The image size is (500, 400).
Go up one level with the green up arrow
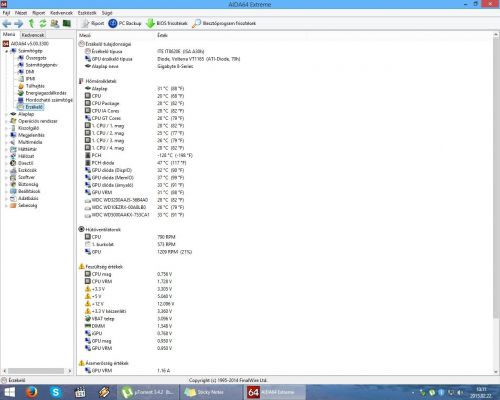pyautogui.click(x=31, y=23)
